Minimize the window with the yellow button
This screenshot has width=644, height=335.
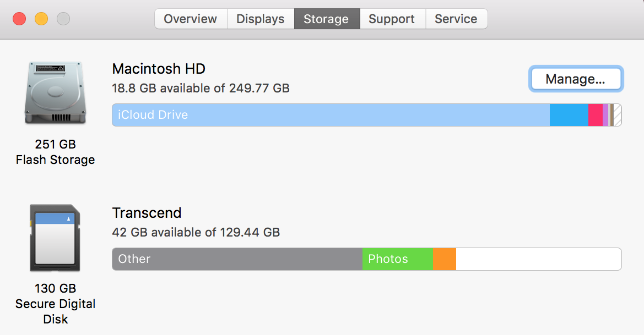[41, 19]
